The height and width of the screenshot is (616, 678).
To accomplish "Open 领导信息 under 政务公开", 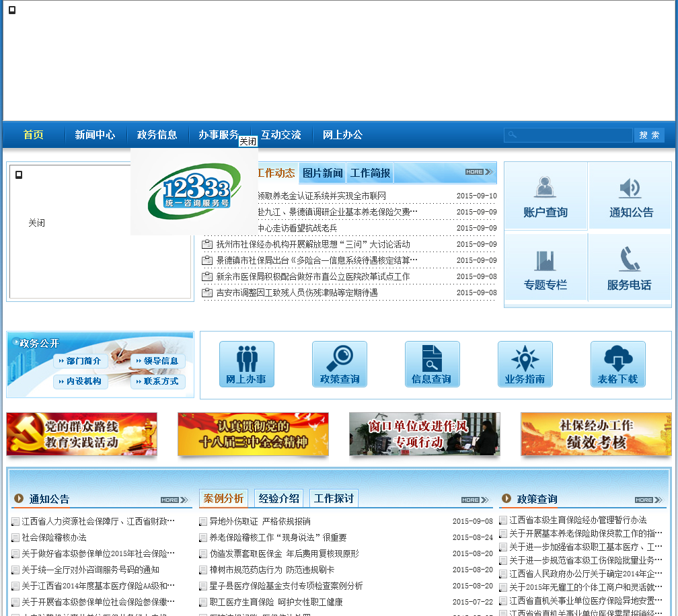I will [158, 361].
